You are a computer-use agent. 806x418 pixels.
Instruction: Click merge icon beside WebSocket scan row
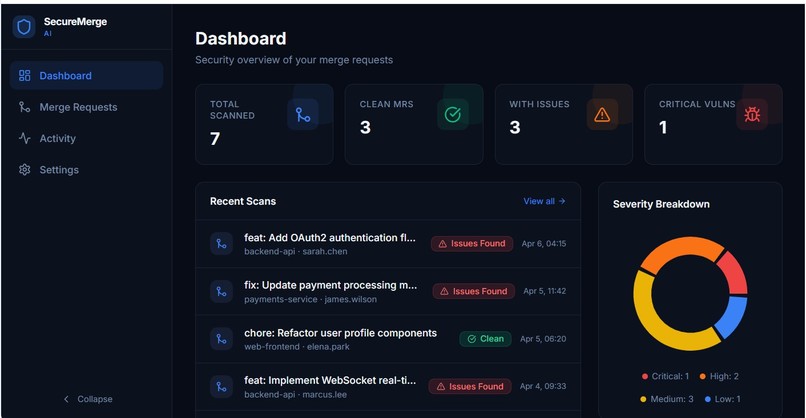pyautogui.click(x=222, y=387)
